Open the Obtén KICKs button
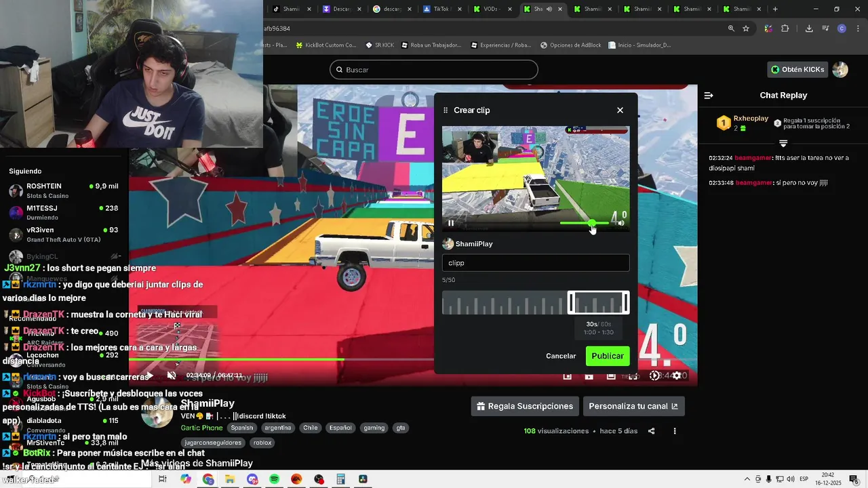The width and height of the screenshot is (868, 488). coord(798,69)
